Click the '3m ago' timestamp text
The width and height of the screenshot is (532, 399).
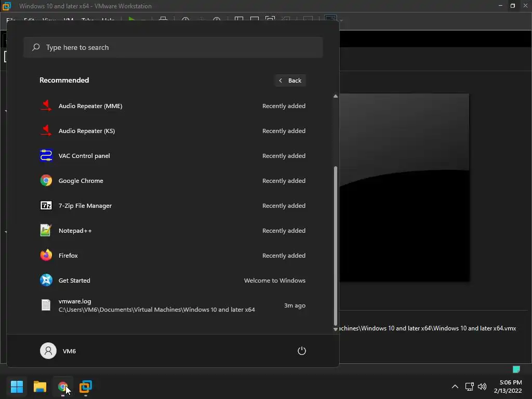click(295, 305)
